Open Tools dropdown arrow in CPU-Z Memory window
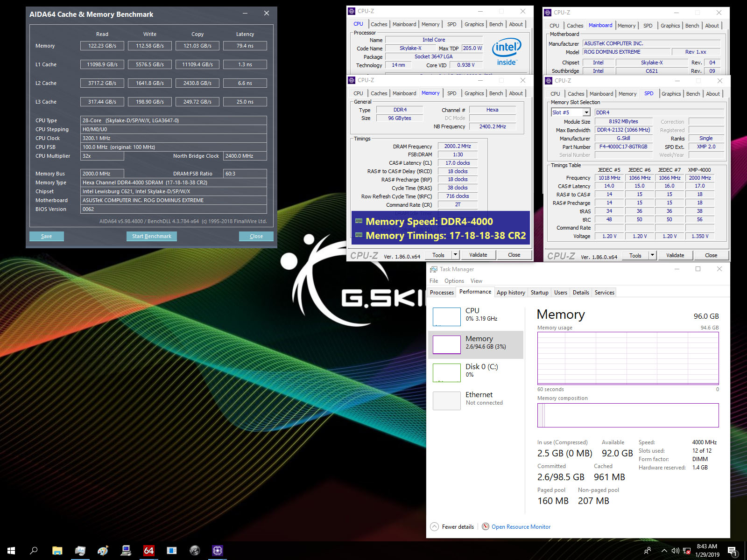Image resolution: width=747 pixels, height=560 pixels. pyautogui.click(x=456, y=255)
